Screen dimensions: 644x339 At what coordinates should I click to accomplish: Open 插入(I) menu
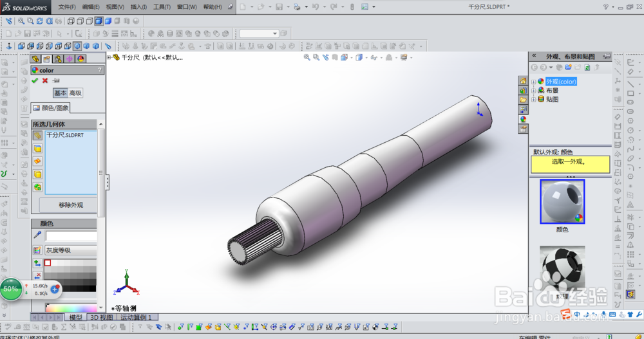point(138,7)
